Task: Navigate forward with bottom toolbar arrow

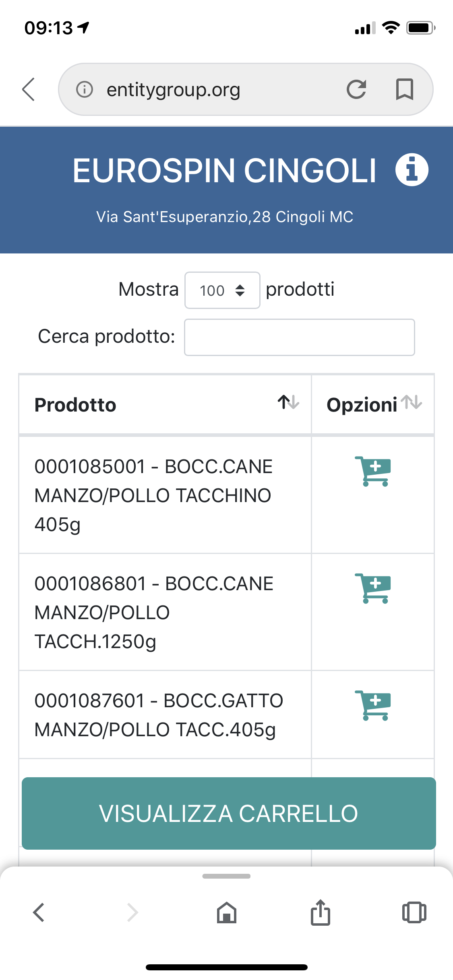Action: tap(132, 912)
